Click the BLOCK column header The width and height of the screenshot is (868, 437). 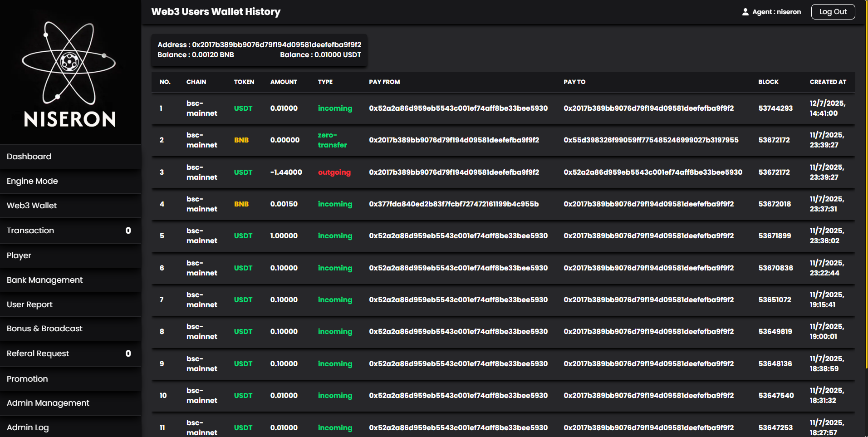pos(768,82)
